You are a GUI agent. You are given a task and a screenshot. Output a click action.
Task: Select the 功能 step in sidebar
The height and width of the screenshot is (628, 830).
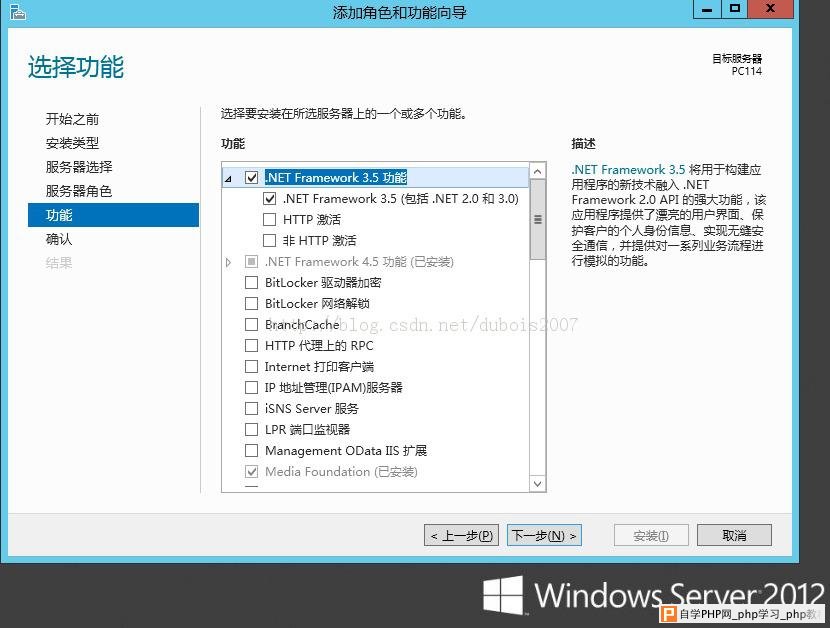coord(113,215)
